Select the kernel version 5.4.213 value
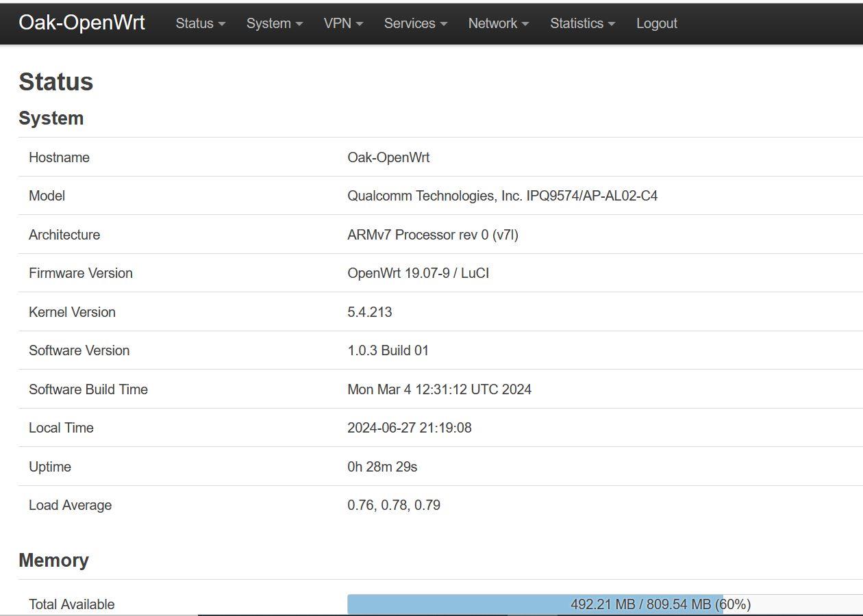Image resolution: width=863 pixels, height=616 pixels. click(x=369, y=312)
